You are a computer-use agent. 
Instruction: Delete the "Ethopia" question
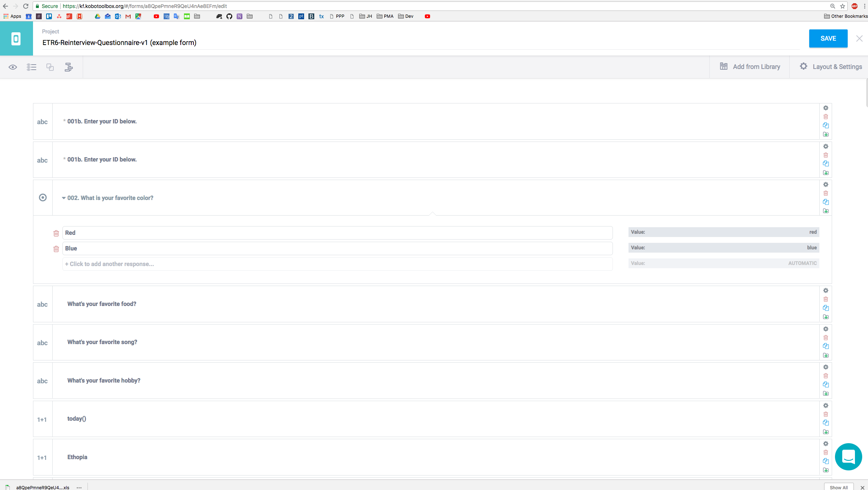click(826, 452)
